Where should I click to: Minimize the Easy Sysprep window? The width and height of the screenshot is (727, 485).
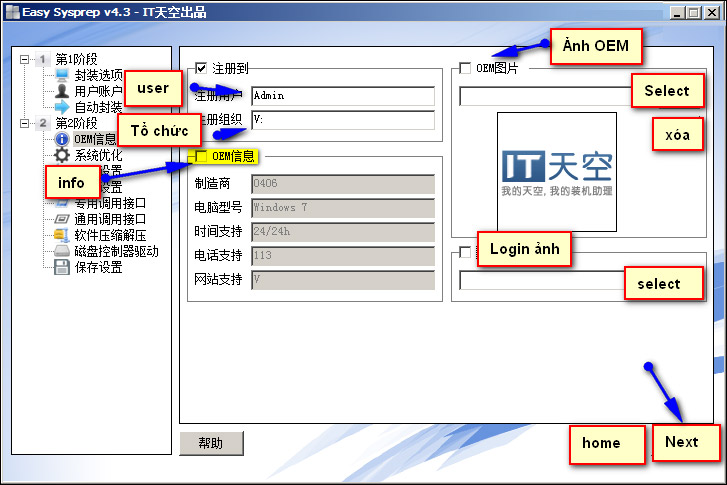point(677,13)
